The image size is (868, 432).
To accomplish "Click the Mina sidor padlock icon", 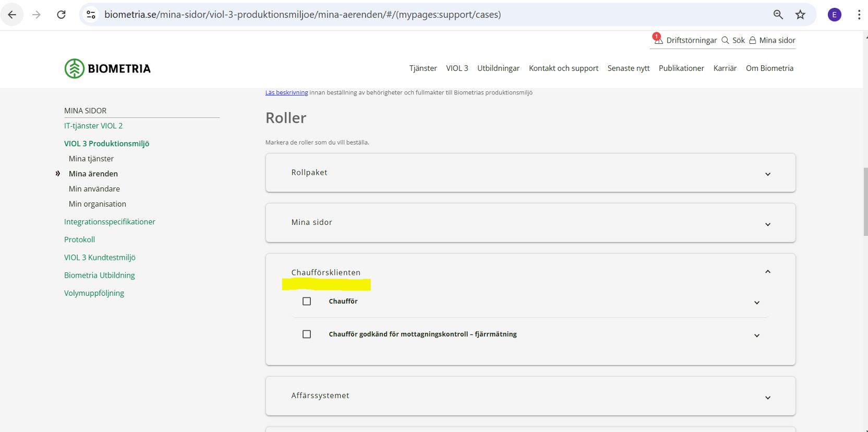I will [x=753, y=40].
